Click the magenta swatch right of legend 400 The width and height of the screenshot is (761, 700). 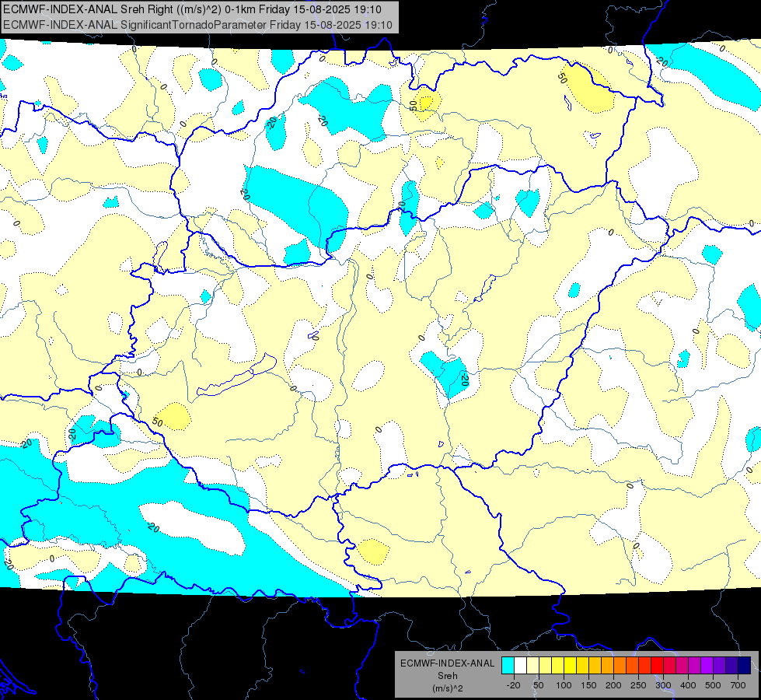point(694,665)
